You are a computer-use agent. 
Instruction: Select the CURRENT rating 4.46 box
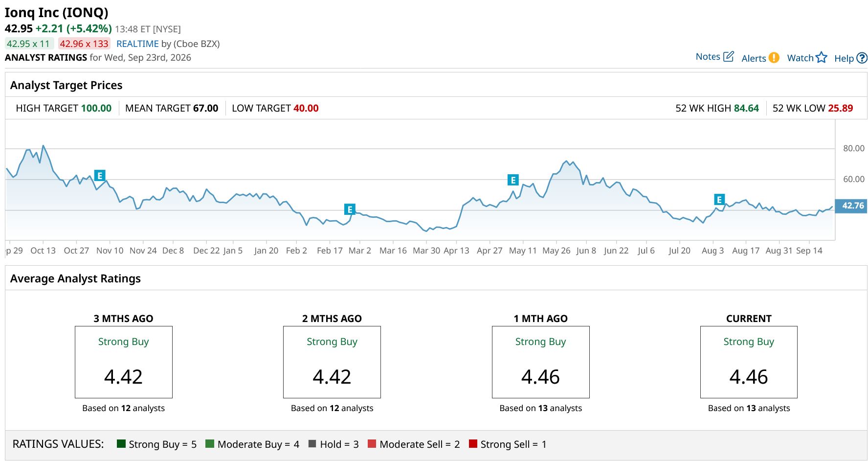[x=749, y=362]
